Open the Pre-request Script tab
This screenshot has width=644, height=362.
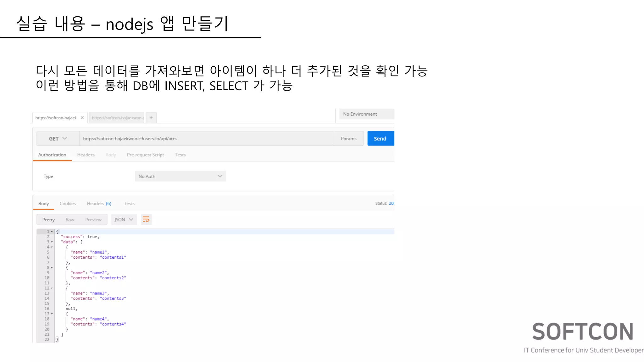point(145,155)
